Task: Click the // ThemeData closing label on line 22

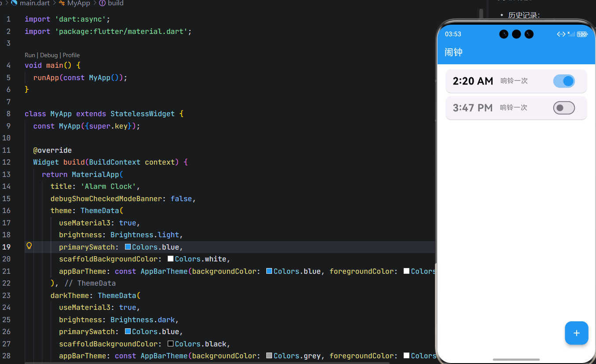Action: coord(90,283)
